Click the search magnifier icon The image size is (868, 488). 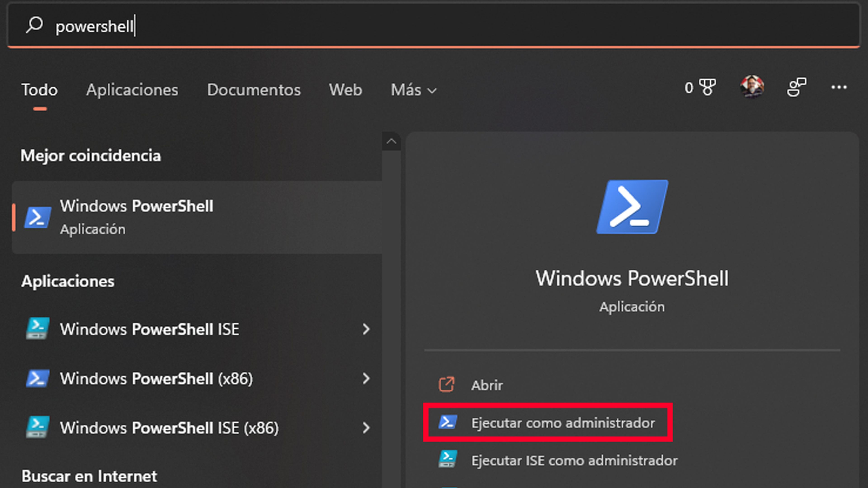click(34, 25)
